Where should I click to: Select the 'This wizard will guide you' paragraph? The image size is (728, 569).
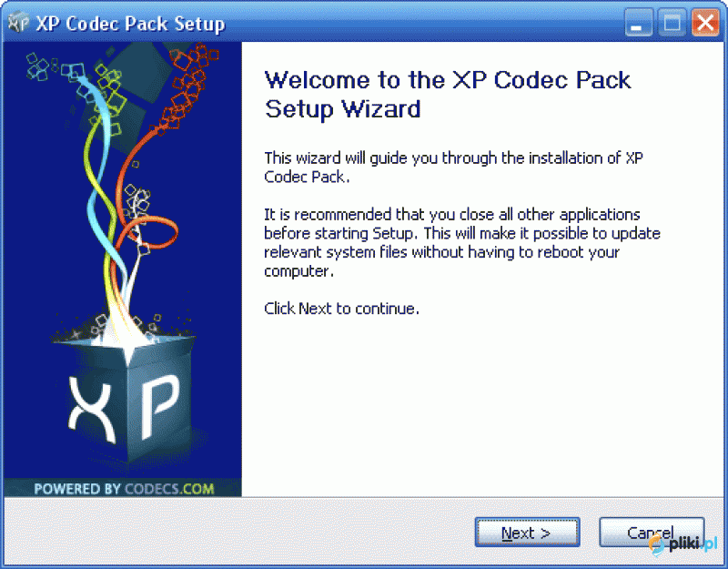pos(453,168)
